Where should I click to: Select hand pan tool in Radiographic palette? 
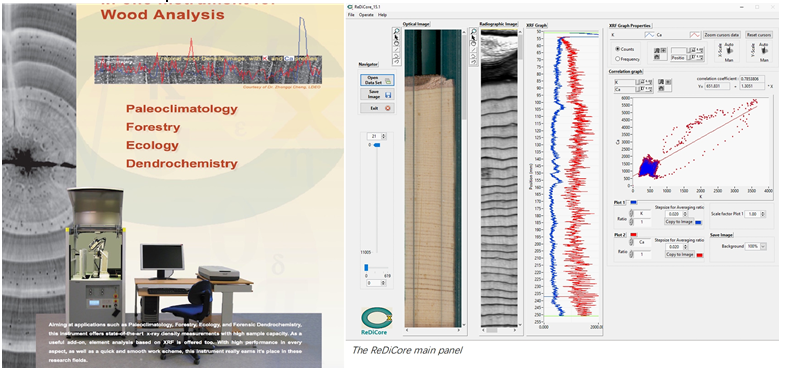coord(473,44)
